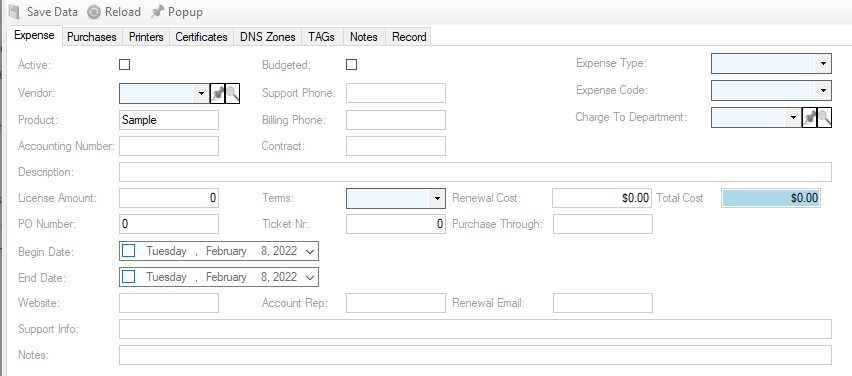Toggle the Active checkbox

124,65
